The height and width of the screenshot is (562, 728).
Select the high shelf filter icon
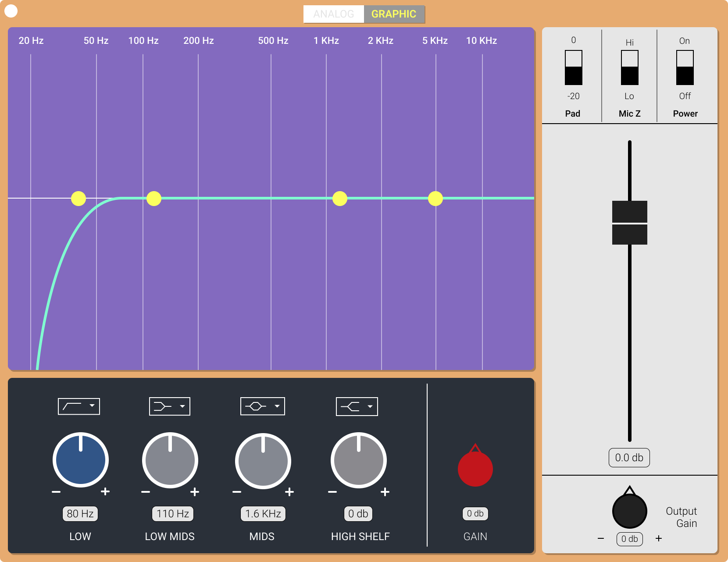pyautogui.click(x=351, y=406)
